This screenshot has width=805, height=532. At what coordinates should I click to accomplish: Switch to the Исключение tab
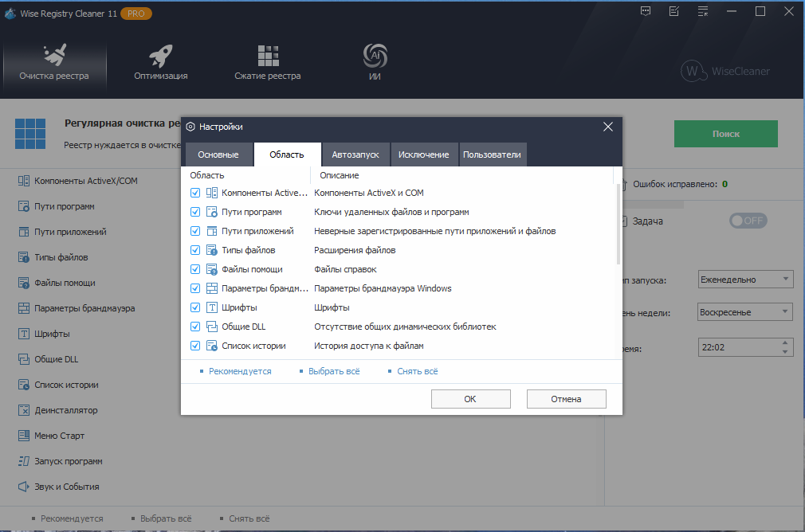point(423,155)
